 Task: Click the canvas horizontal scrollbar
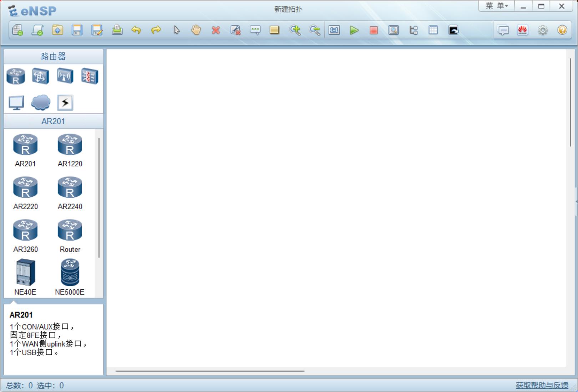210,371
